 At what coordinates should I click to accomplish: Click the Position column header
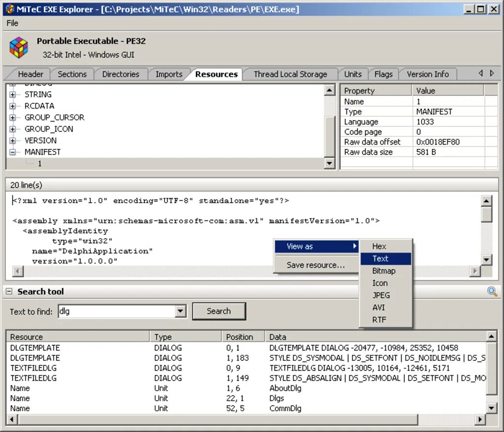[x=243, y=337]
